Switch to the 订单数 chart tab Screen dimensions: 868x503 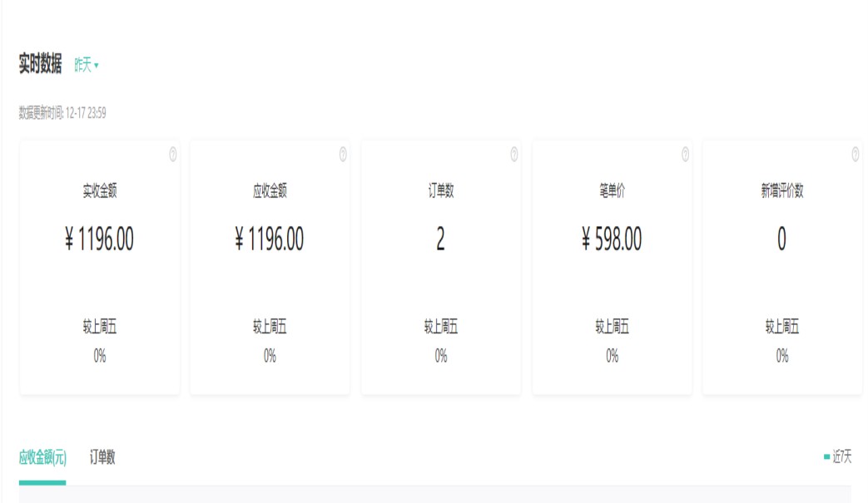coord(102,457)
